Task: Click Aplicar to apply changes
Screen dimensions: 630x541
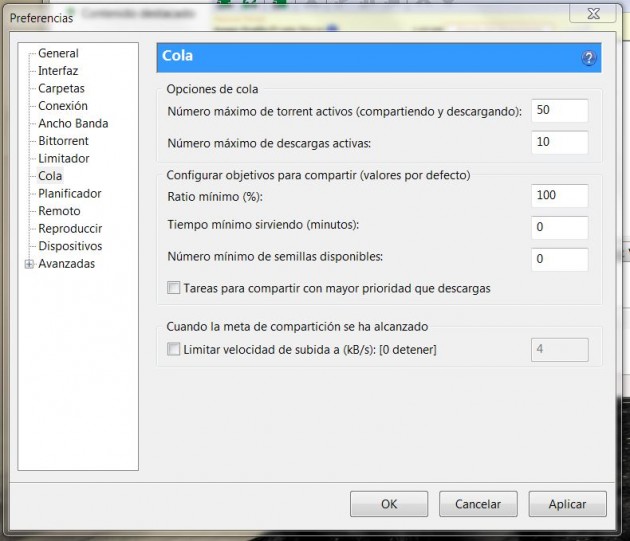Action: [568, 504]
